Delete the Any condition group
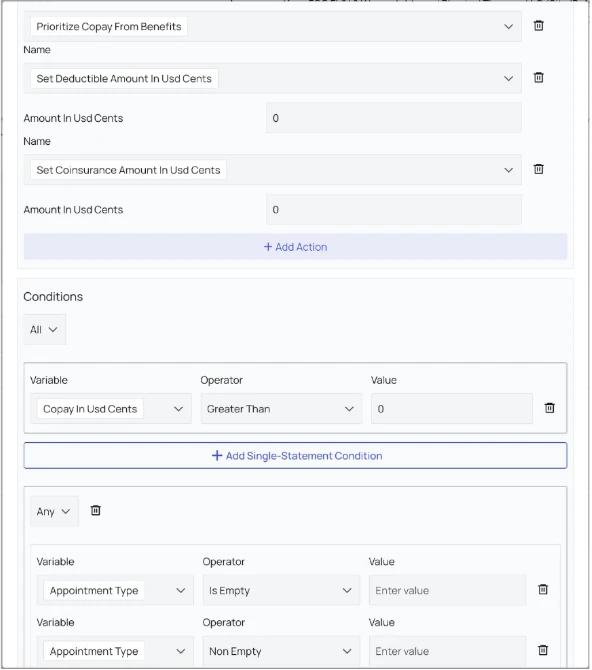This screenshot has height=670, width=592. (x=96, y=510)
